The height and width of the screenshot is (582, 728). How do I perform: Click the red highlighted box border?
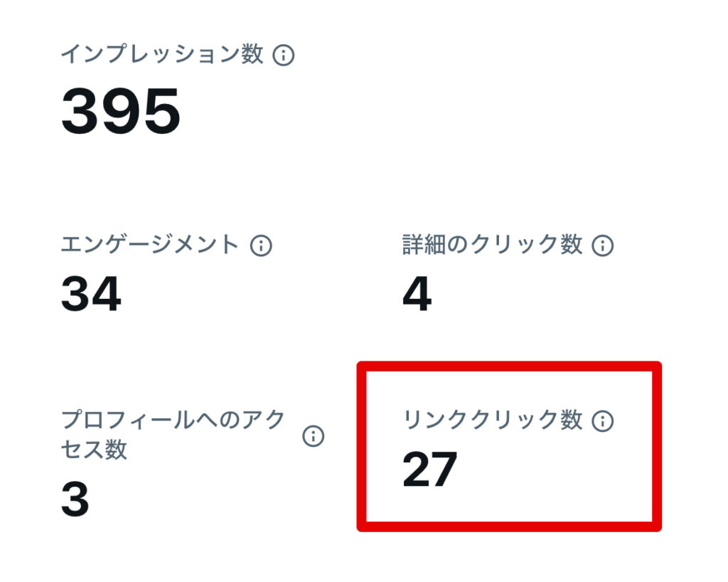click(509, 367)
